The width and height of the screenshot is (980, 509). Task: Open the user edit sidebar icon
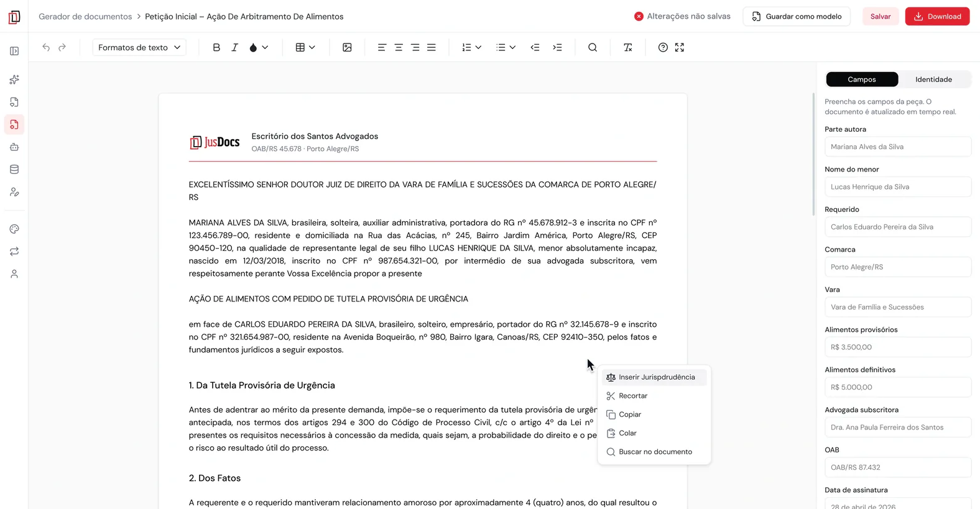14,192
